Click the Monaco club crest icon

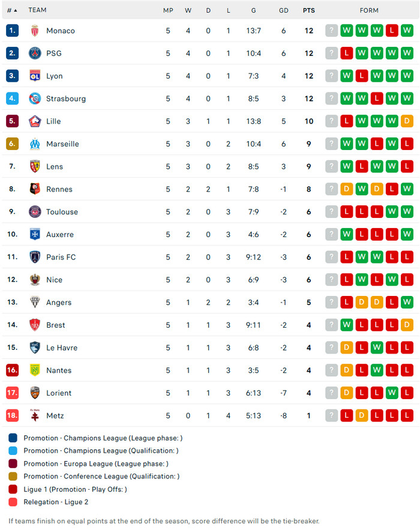(x=35, y=31)
